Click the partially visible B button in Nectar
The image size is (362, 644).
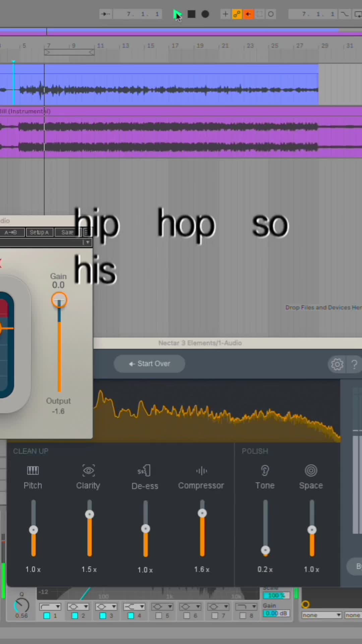[x=355, y=566]
